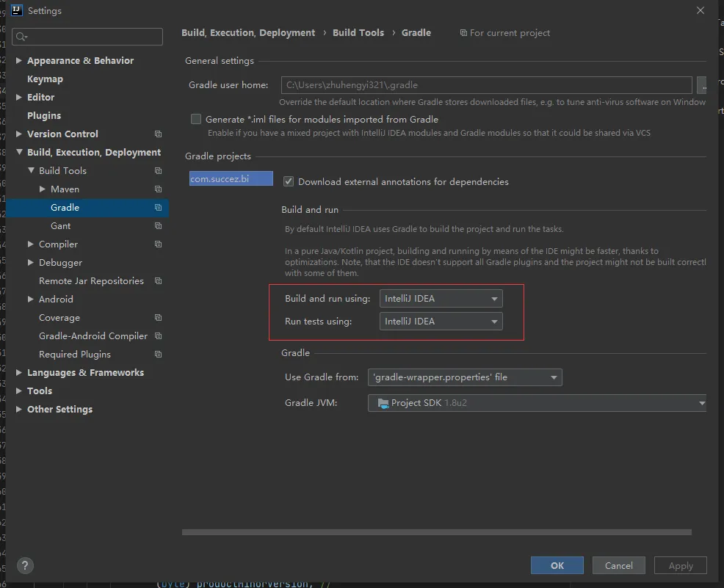Click the search magnifier icon in settings
The height and width of the screenshot is (588, 724).
click(21, 37)
